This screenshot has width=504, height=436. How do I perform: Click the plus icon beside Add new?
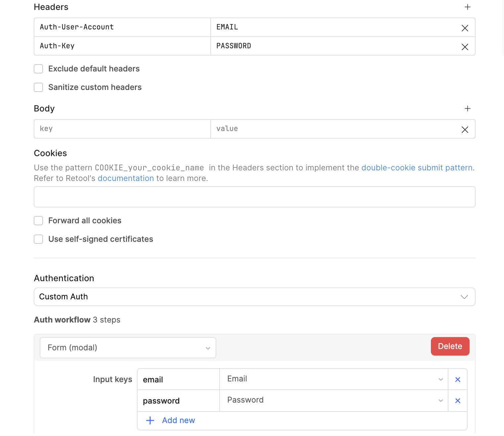coord(150,420)
